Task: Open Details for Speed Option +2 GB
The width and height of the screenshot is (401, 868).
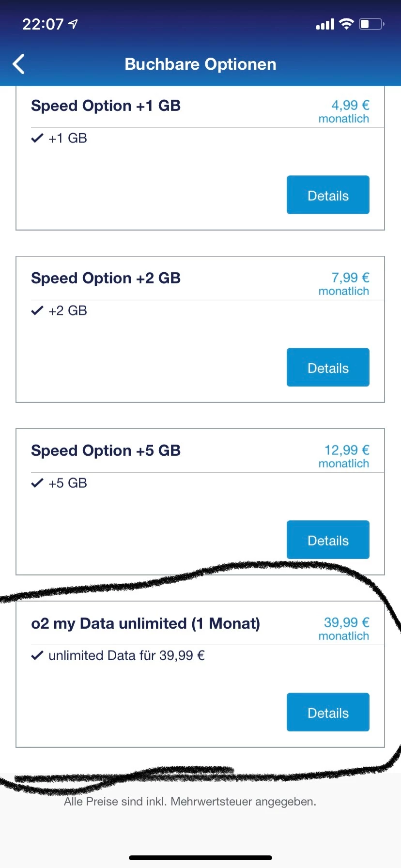Action: (x=328, y=368)
